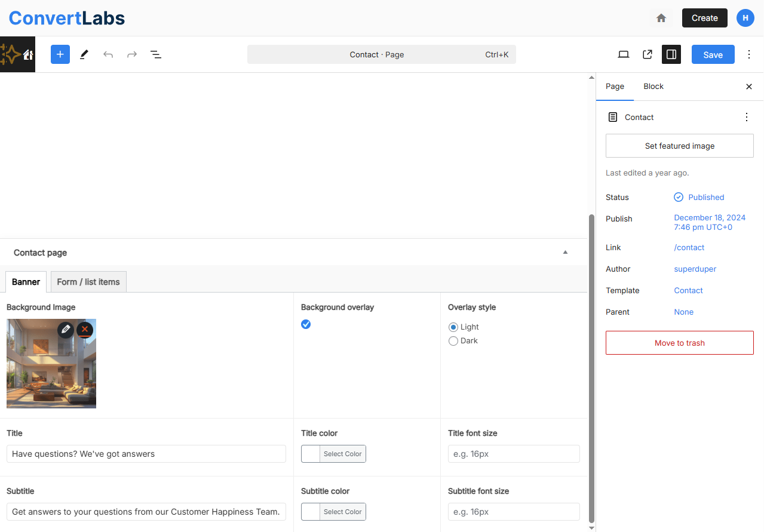764x532 pixels.
Task: Collapse the Contact page meta box
Action: [x=565, y=253]
